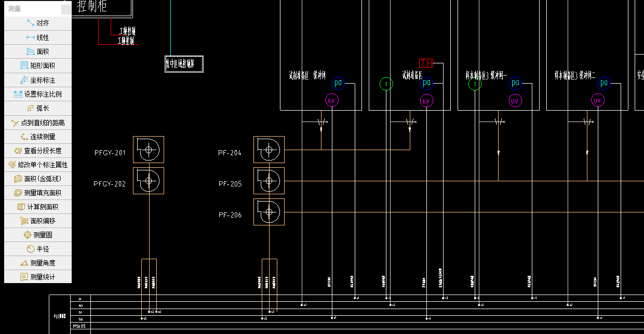This screenshot has width=644, height=334.
Task: Select pd circle in 样本制备区3 缓冲间二 room
Action: tap(603, 83)
